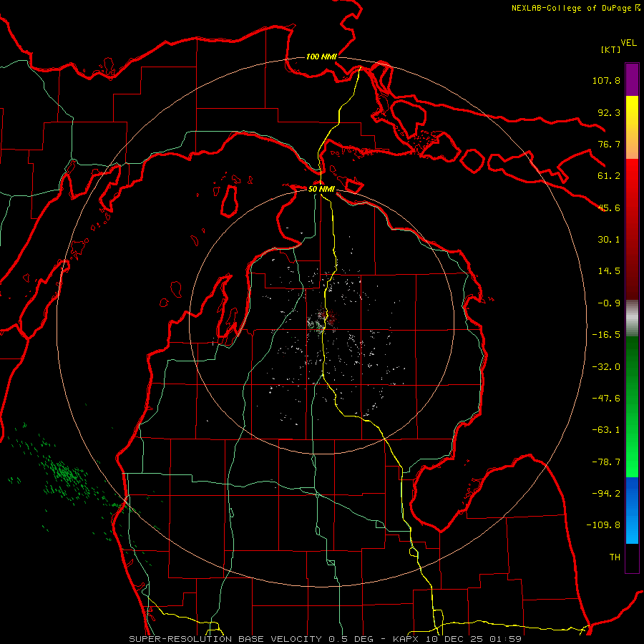Click the -78.7 velocity scale value

point(606,462)
